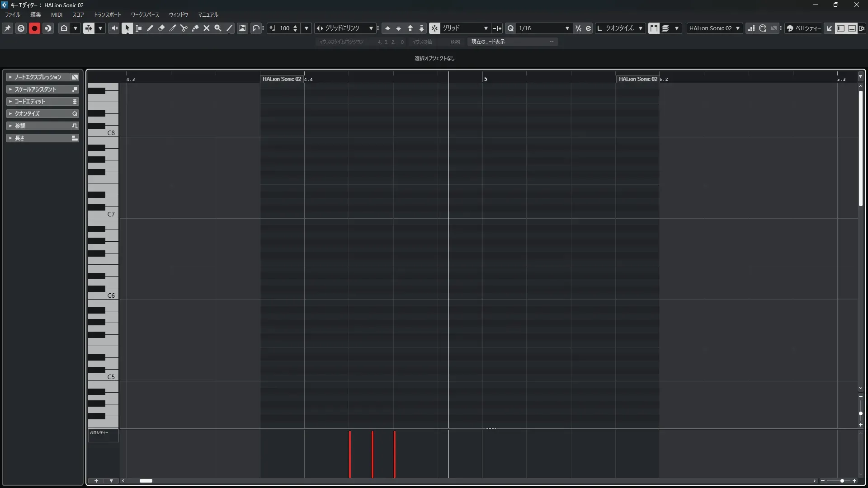Select the Object Selection arrow tool

click(x=127, y=28)
